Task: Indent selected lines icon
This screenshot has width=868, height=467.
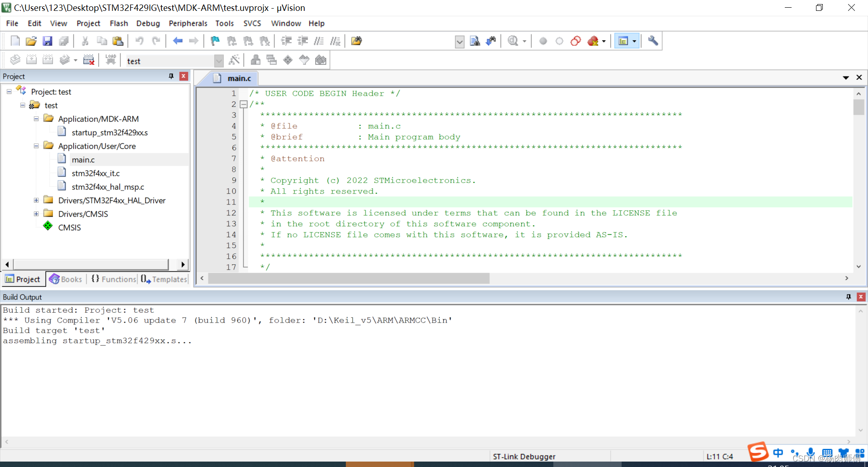Action: point(286,41)
